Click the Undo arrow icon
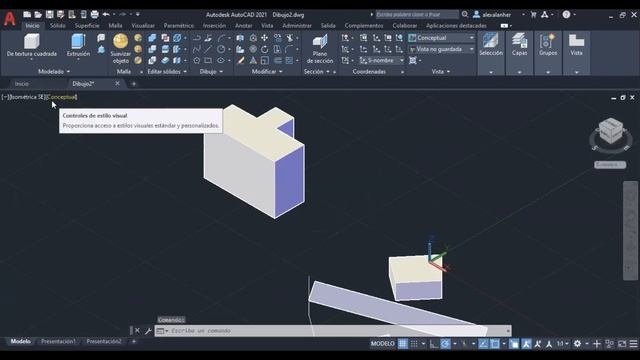640x360 pixels. [106, 15]
